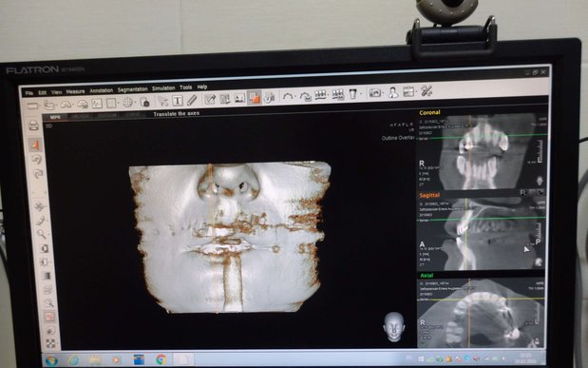Toggle the highlighted red sidebar icon
Image resolution: width=588 pixels, height=368 pixels.
pyautogui.click(x=49, y=317)
